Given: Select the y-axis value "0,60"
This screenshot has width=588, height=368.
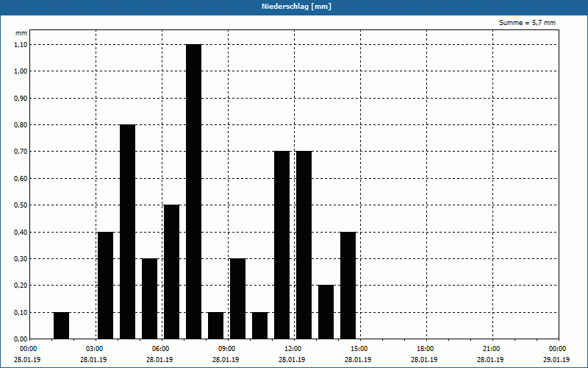Looking at the screenshot, I should (x=21, y=178).
